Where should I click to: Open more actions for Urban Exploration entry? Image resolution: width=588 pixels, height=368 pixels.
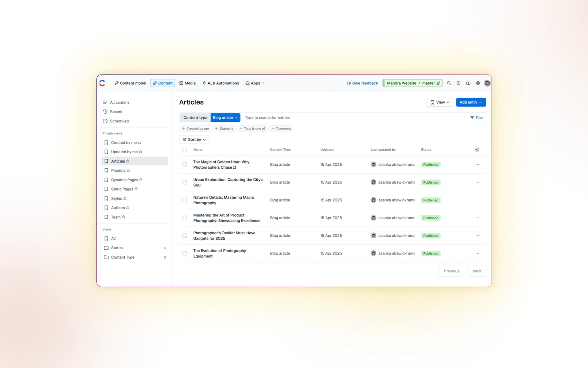(477, 182)
